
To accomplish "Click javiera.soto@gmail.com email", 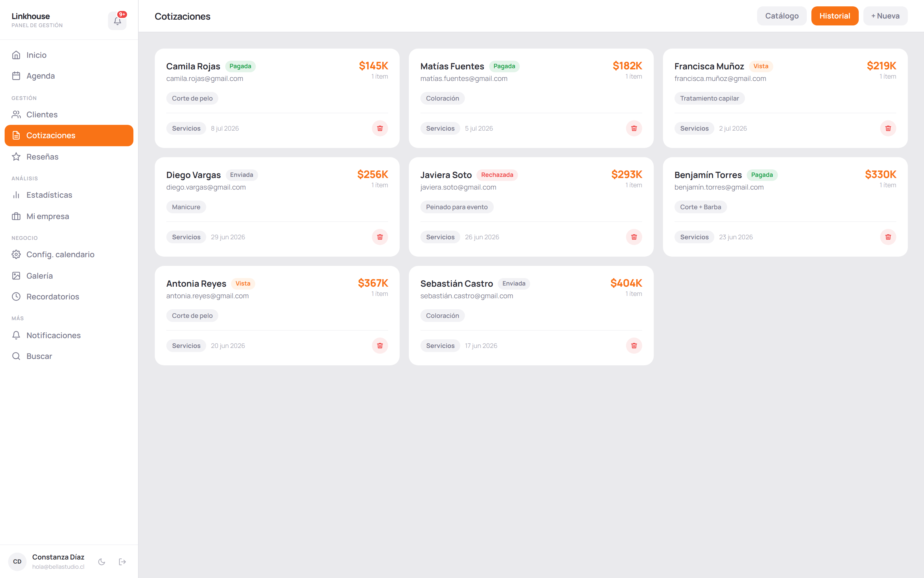I will point(458,187).
